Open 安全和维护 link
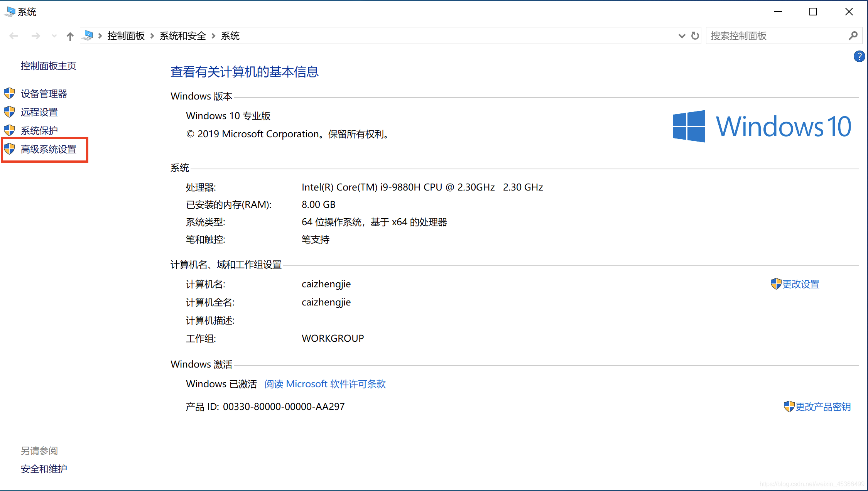This screenshot has height=491, width=868. (44, 469)
